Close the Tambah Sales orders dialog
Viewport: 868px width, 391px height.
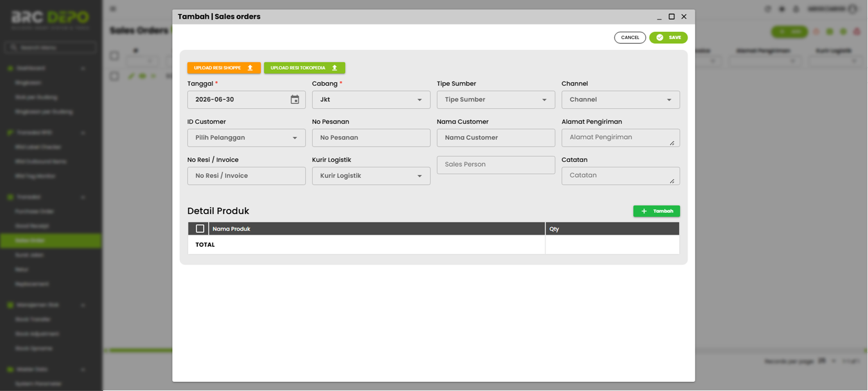tap(684, 16)
